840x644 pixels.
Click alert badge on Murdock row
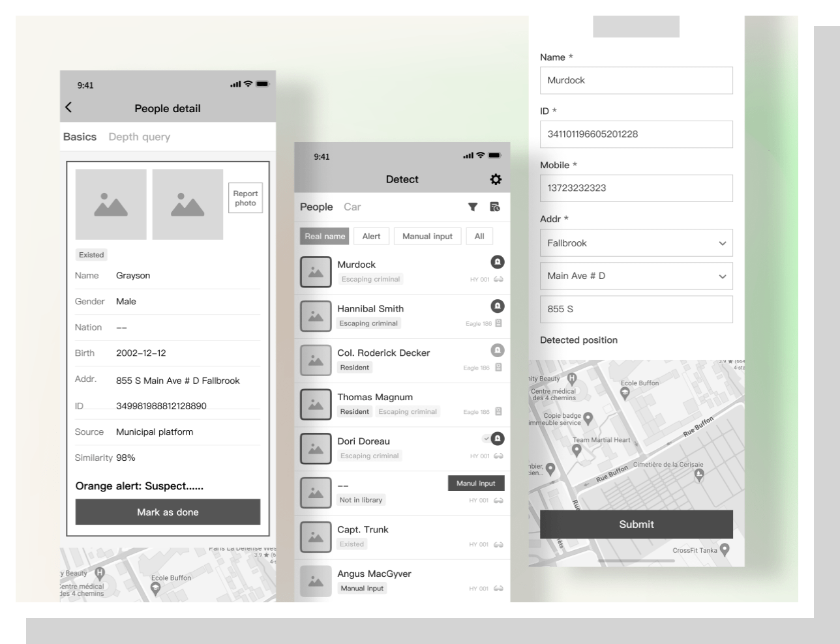[498, 262]
